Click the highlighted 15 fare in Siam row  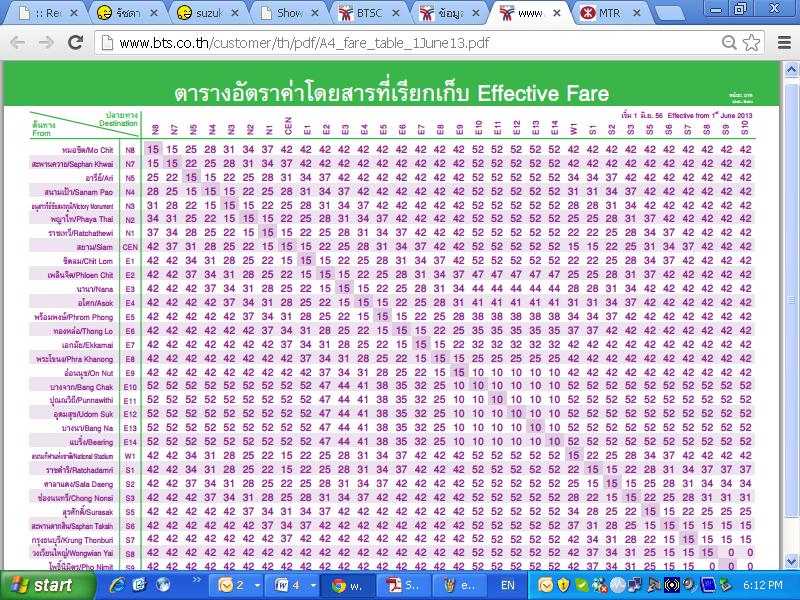287,246
